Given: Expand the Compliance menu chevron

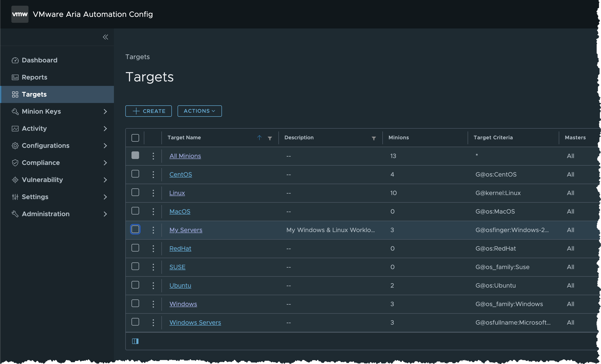Looking at the screenshot, I should point(105,163).
